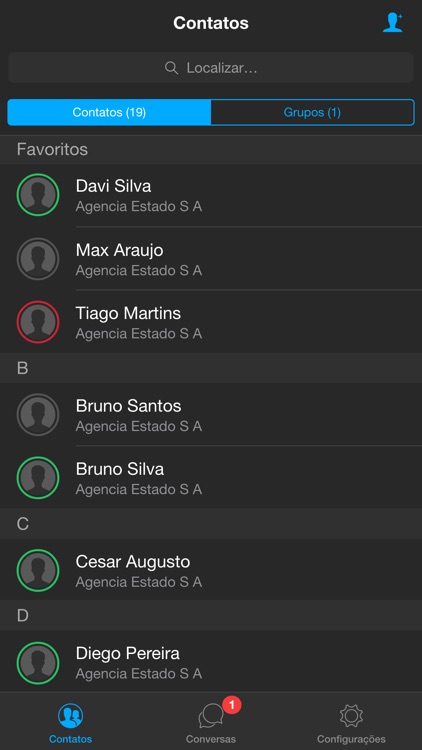
Task: Switch to the Grupos (1) tab
Action: (312, 112)
